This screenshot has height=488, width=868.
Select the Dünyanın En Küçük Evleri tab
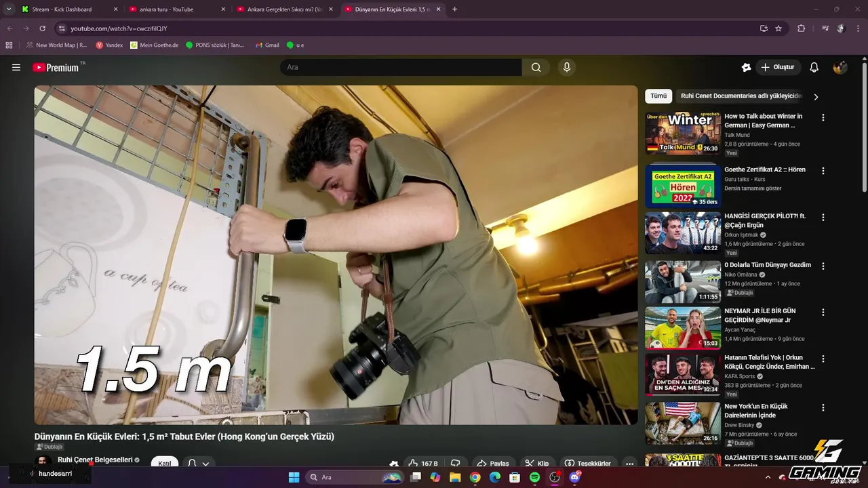[392, 9]
